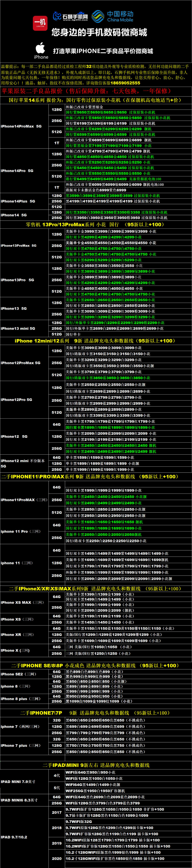The height and width of the screenshot is (868, 192).
Task: Select the iPhone XS MAX（三网） model cell
Action: tap(24, 602)
